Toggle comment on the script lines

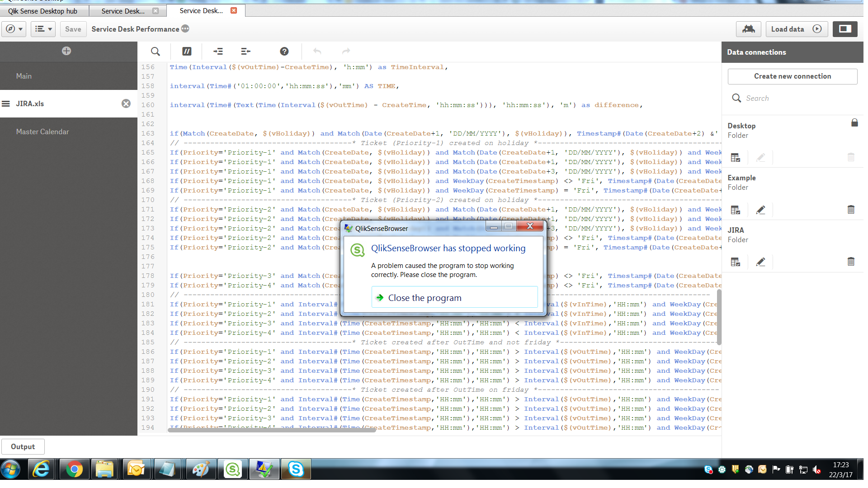(187, 52)
